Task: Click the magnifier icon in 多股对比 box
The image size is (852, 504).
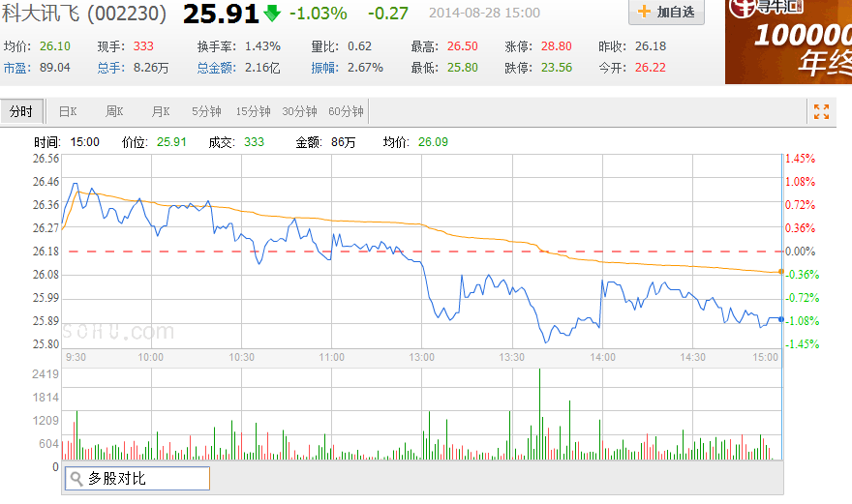Action: click(x=76, y=479)
